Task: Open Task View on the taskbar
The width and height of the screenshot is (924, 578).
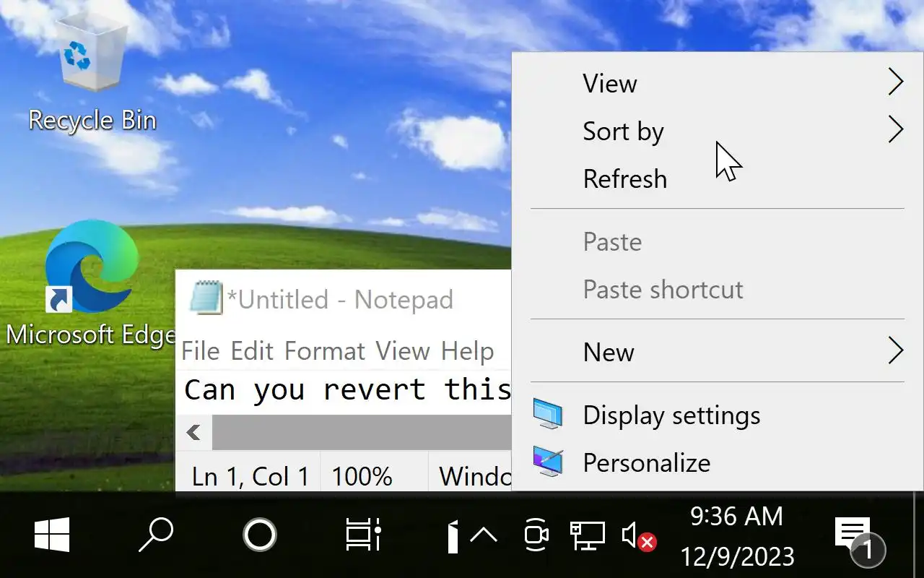Action: point(363,535)
